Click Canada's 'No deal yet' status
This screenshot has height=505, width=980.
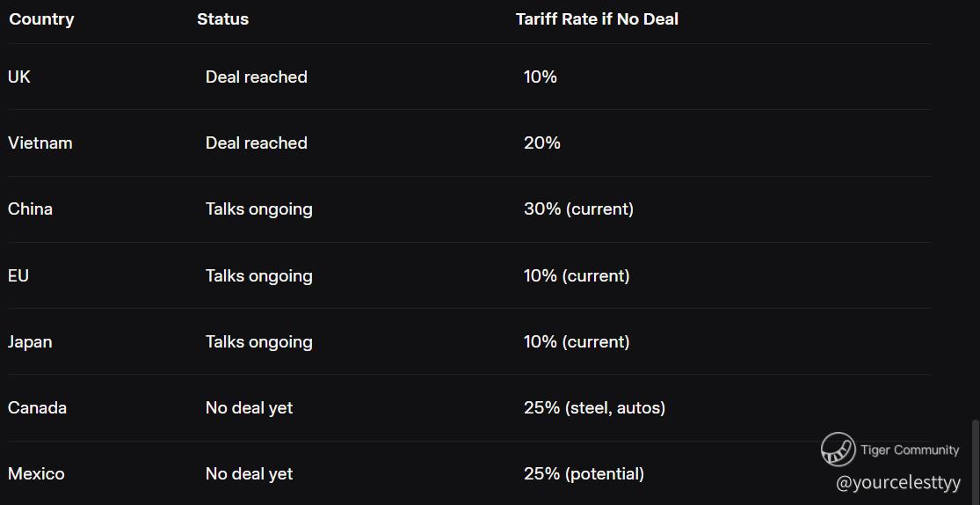(250, 408)
